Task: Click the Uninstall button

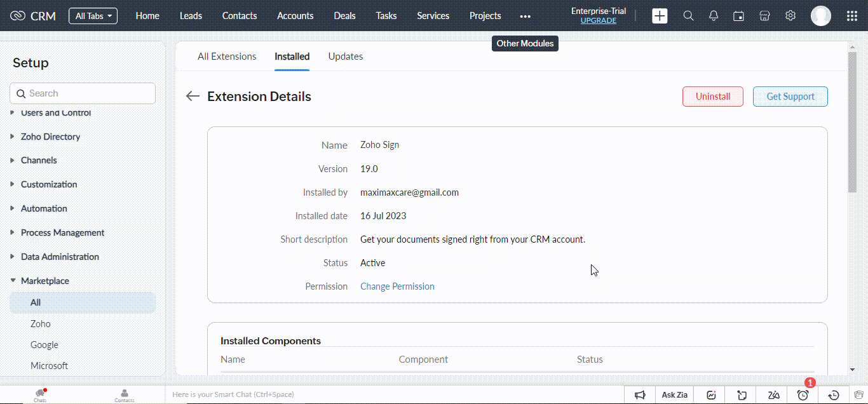Action: click(x=712, y=96)
